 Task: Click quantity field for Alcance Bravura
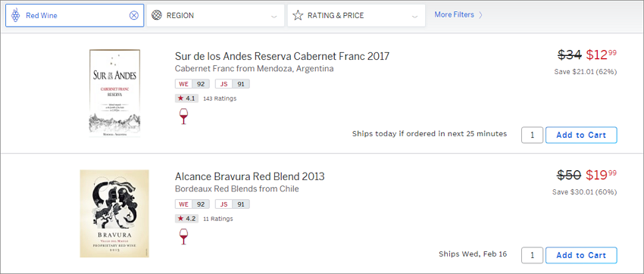click(x=533, y=255)
